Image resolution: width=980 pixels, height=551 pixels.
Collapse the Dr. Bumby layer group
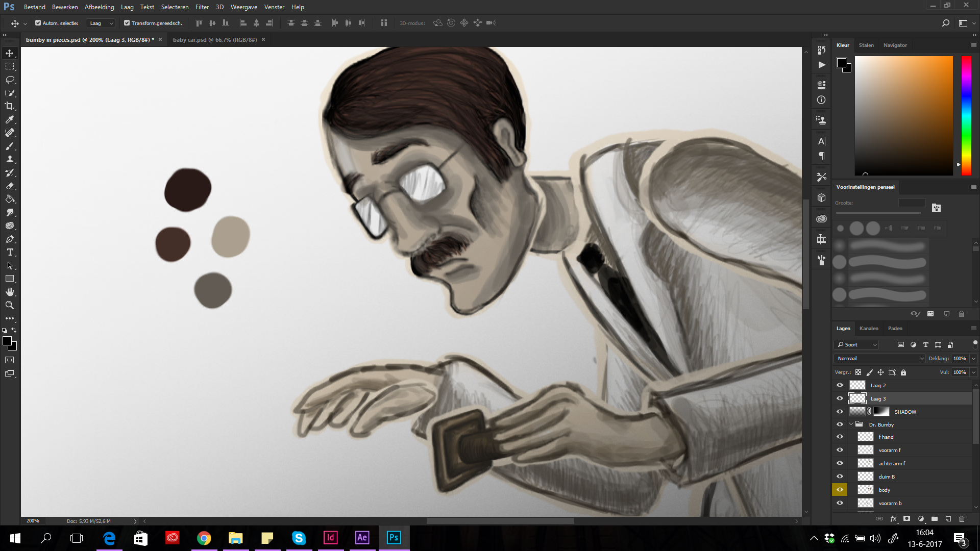coord(851,424)
